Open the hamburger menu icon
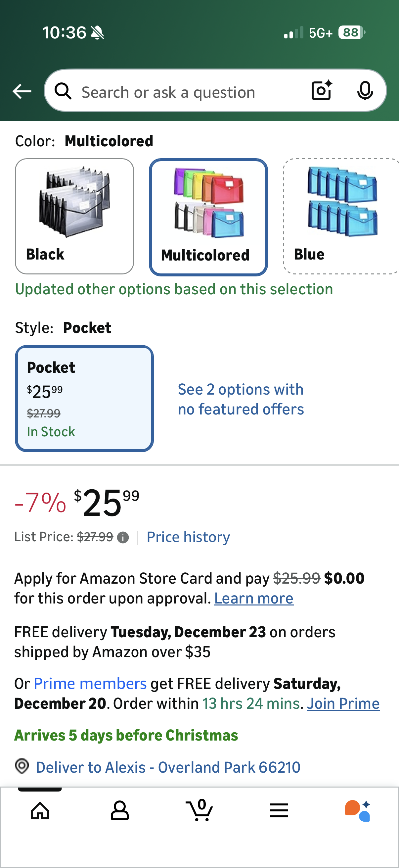Image resolution: width=399 pixels, height=868 pixels. (x=279, y=810)
